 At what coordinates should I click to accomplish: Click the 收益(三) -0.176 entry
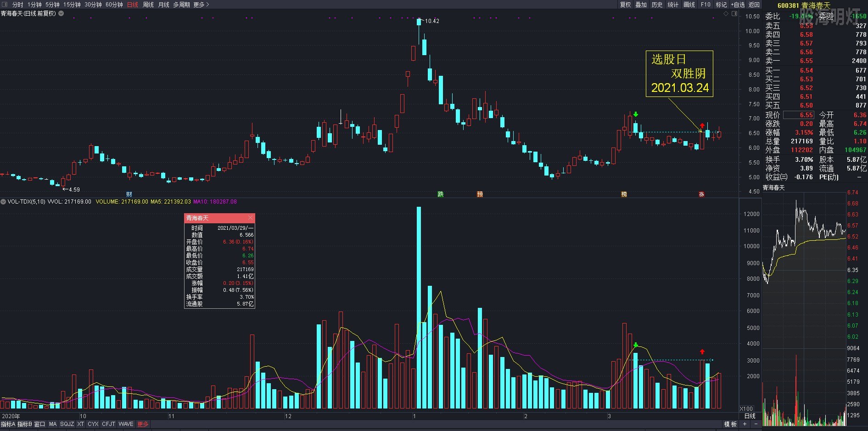click(789, 177)
